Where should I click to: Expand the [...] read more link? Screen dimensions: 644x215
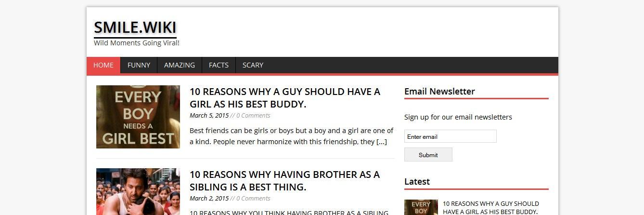(382, 142)
